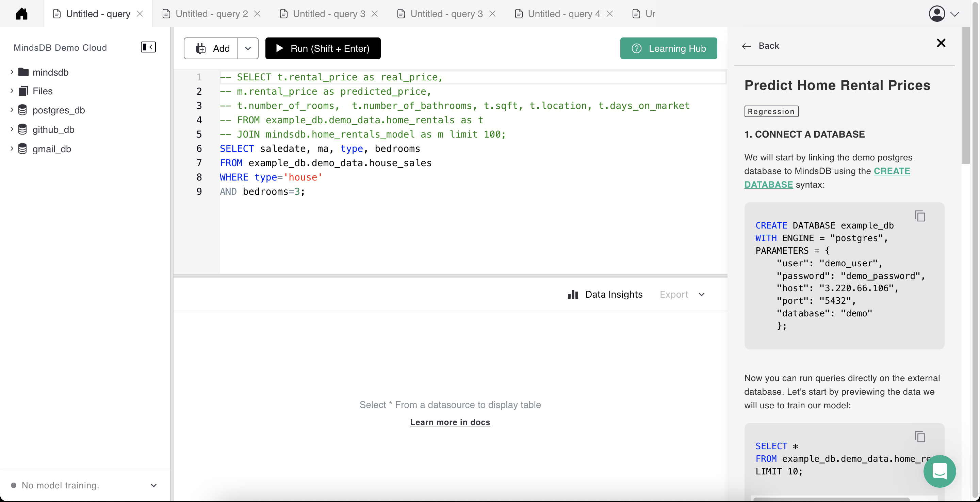Click the mindsdb folder icon
This screenshot has width=980, height=502.
(x=23, y=72)
